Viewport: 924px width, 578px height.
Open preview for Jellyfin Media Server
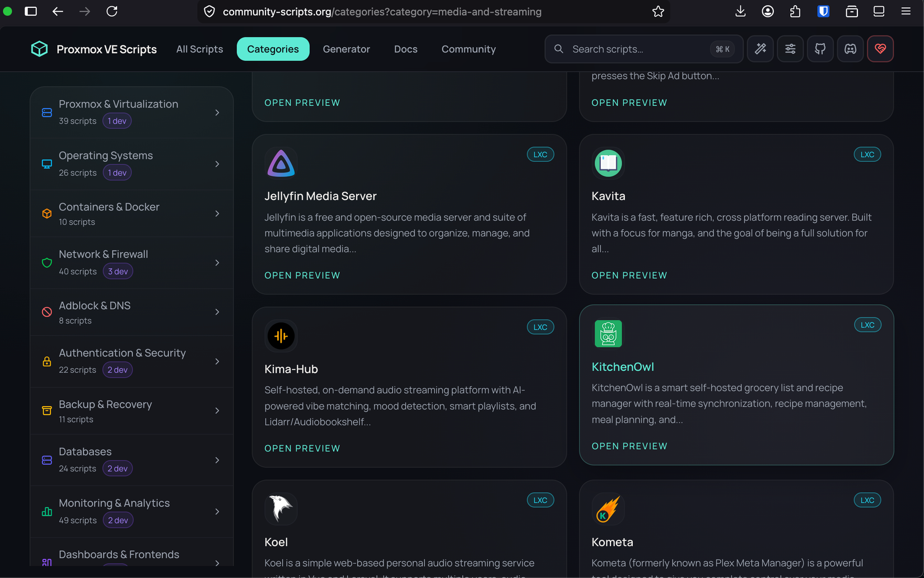point(302,275)
